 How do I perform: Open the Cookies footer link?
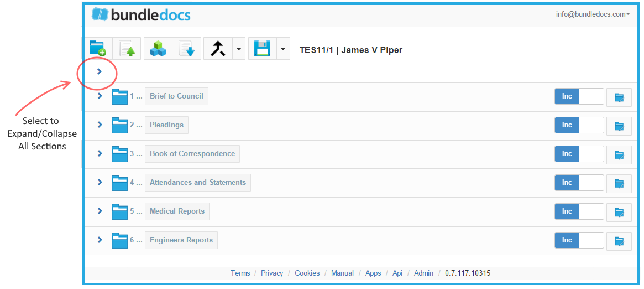point(307,273)
